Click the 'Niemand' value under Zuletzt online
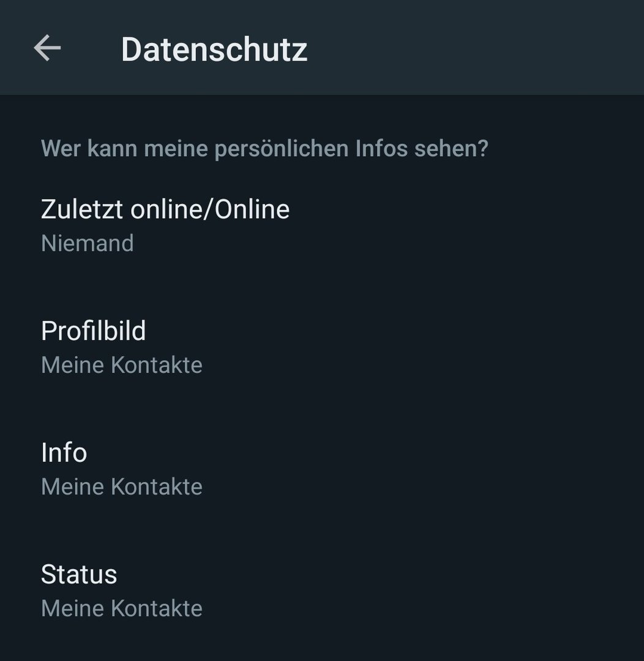The image size is (644, 661). [x=87, y=244]
